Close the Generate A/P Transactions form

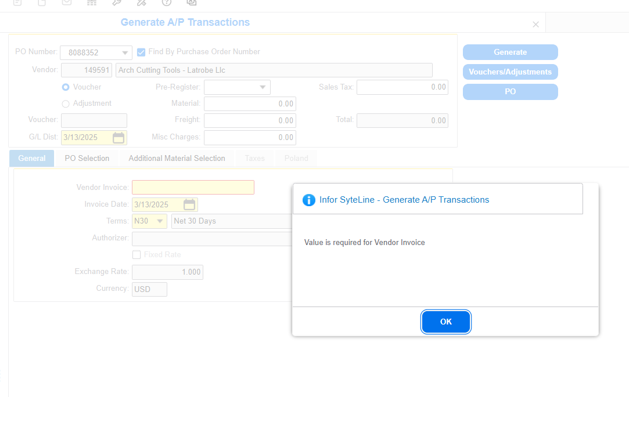pos(536,25)
